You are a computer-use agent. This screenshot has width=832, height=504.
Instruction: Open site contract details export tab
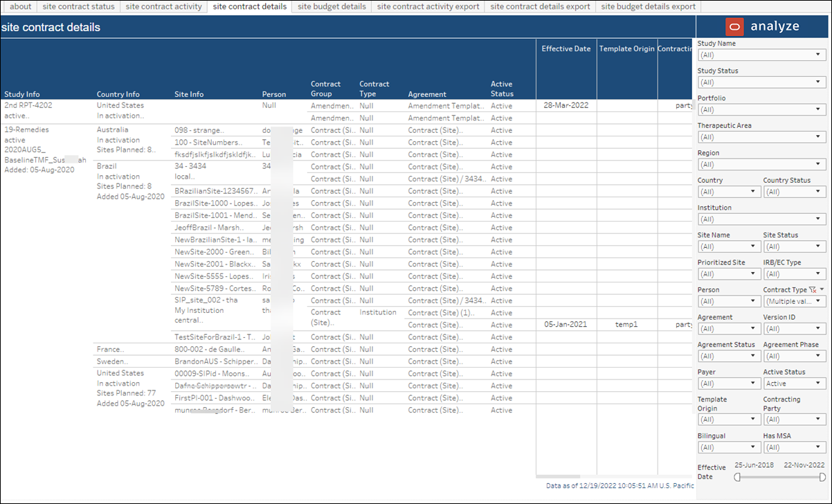pos(540,6)
